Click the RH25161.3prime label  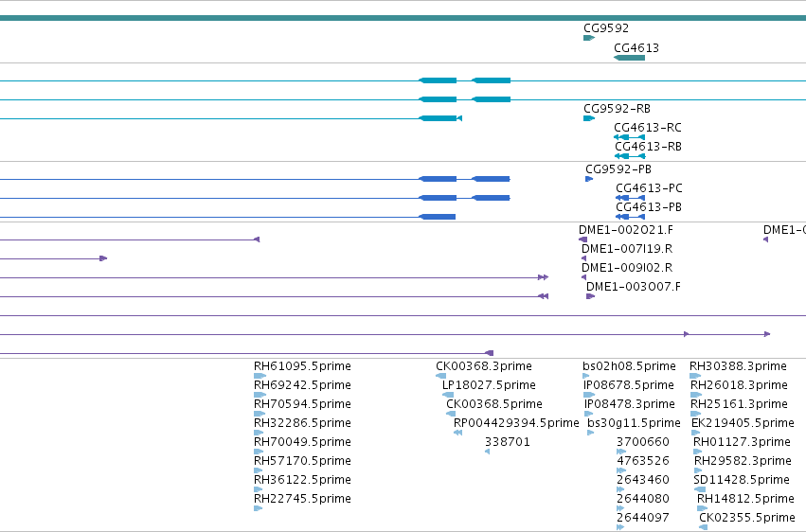(x=739, y=404)
